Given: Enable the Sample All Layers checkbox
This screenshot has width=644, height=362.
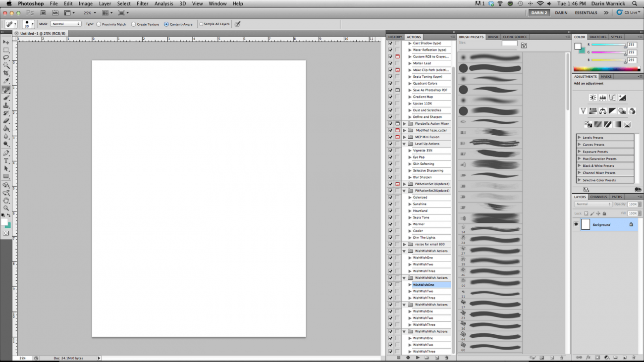Looking at the screenshot, I should point(201,24).
